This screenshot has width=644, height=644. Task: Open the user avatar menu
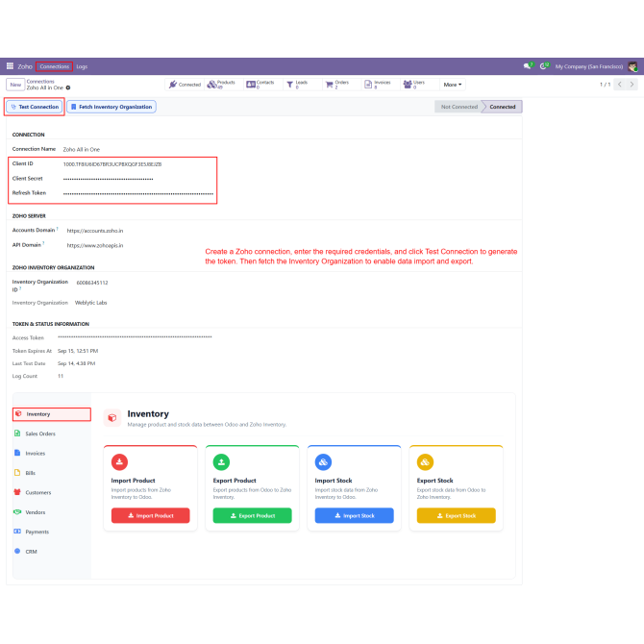click(x=632, y=66)
